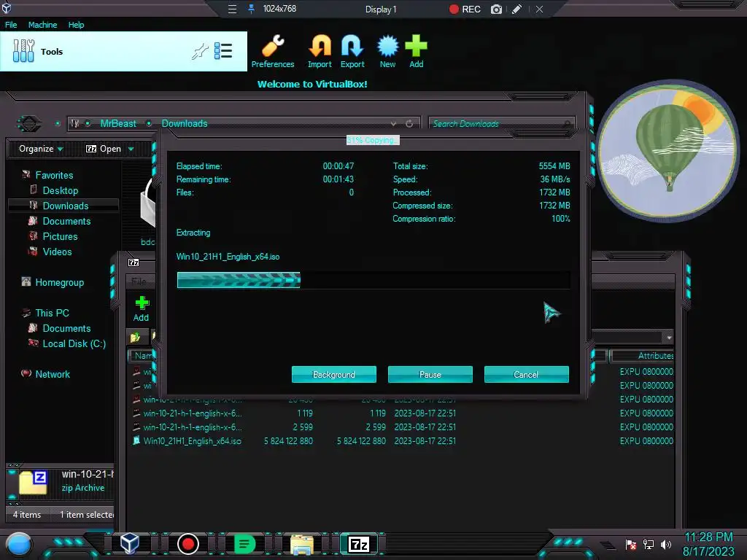This screenshot has height=560, width=747.
Task: Select Documents under Favorites
Action: [x=66, y=221]
